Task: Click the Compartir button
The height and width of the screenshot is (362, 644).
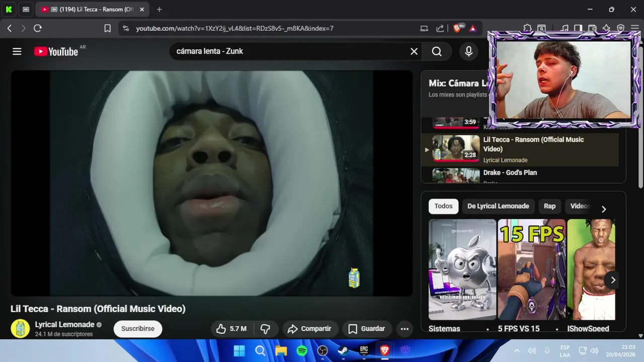Action: click(x=309, y=329)
